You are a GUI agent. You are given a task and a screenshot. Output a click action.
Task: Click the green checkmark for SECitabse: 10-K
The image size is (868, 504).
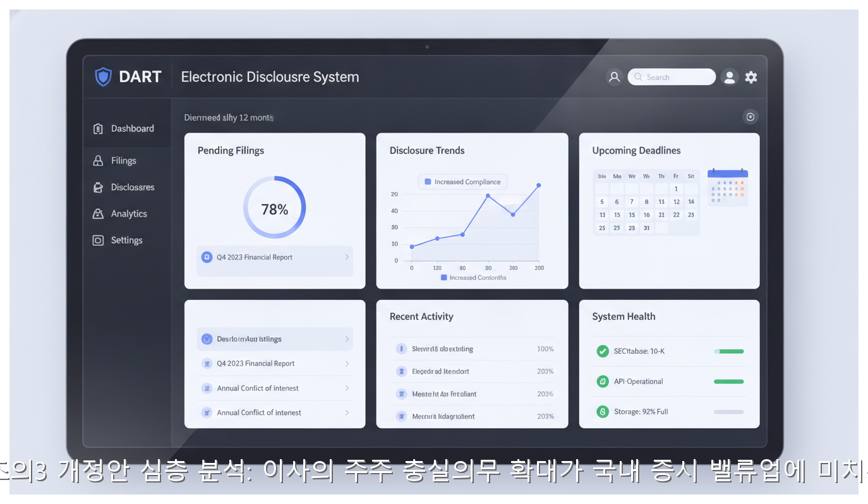click(x=603, y=351)
